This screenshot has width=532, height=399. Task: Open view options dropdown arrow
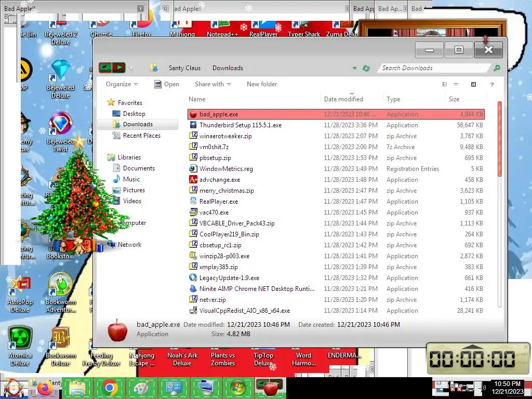pyautogui.click(x=456, y=84)
